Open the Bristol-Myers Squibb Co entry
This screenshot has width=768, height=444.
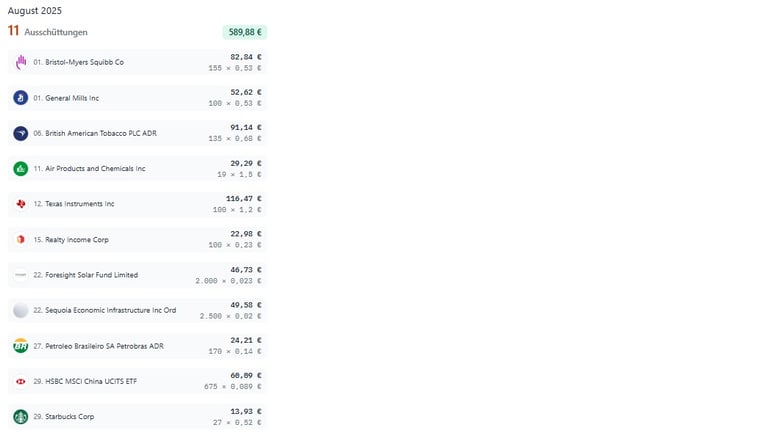84,62
